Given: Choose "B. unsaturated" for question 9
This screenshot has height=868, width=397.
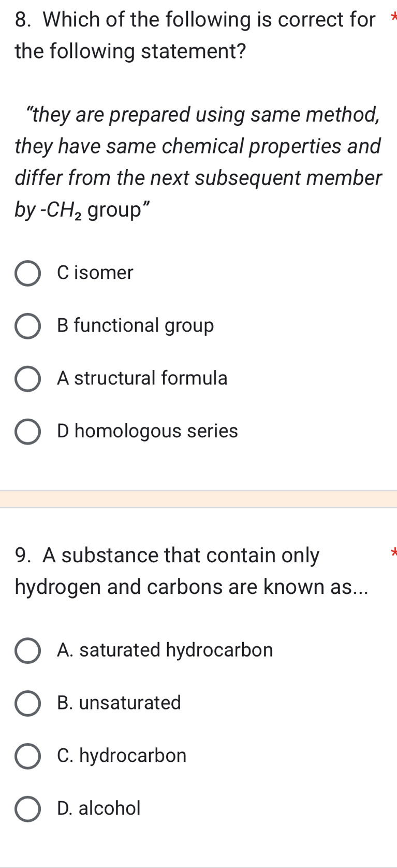Looking at the screenshot, I should click(28, 704).
